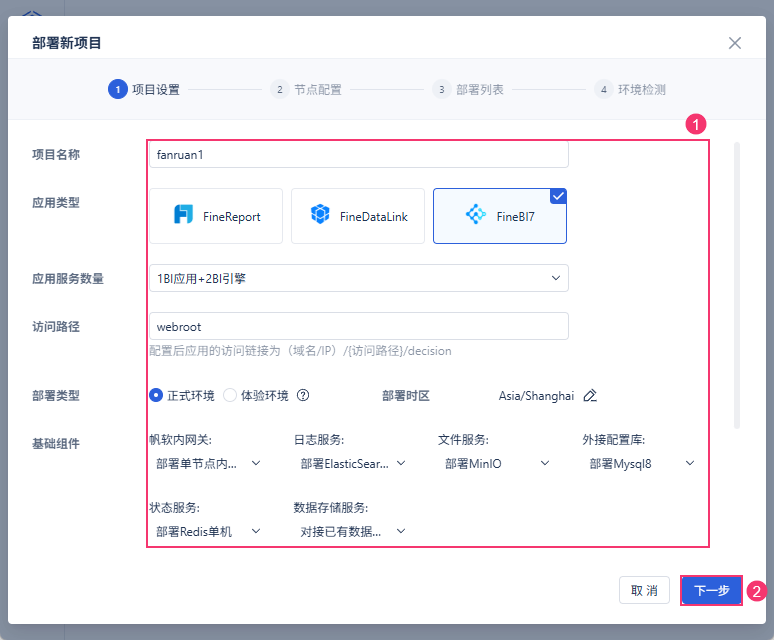Click the FineDataLink cube icon
The image size is (774, 640).
click(x=320, y=214)
